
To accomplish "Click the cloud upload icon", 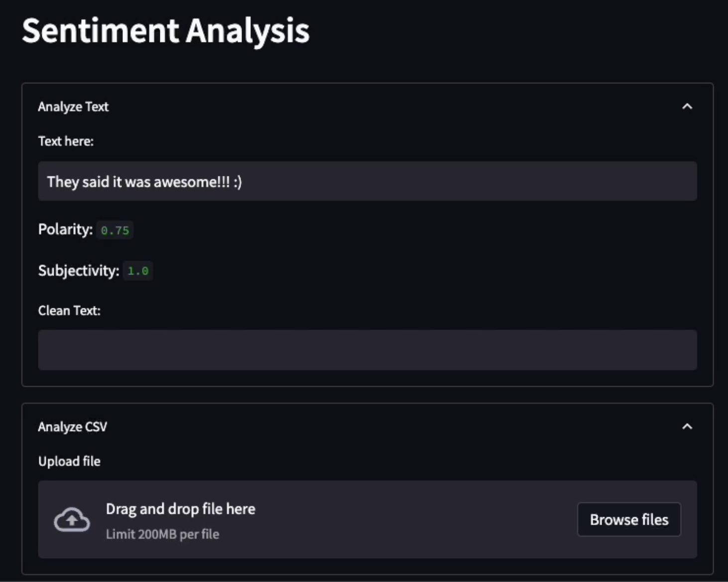I will (72, 520).
